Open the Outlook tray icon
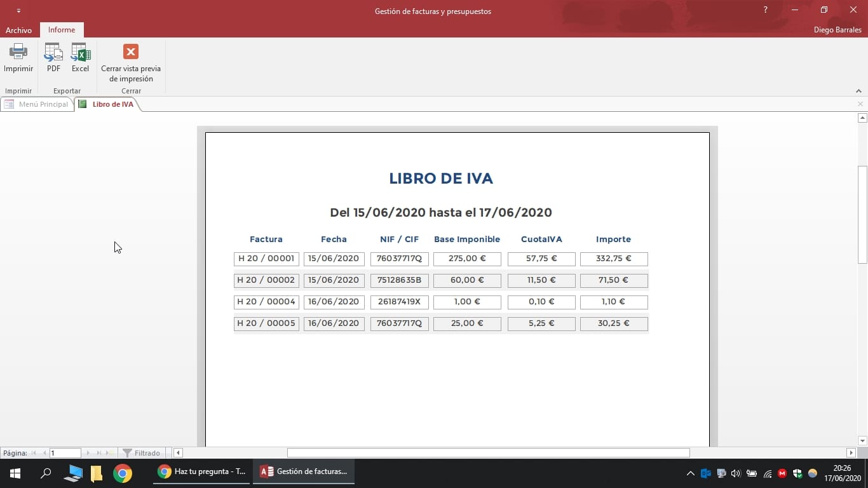Viewport: 868px width, 488px height. (x=705, y=473)
